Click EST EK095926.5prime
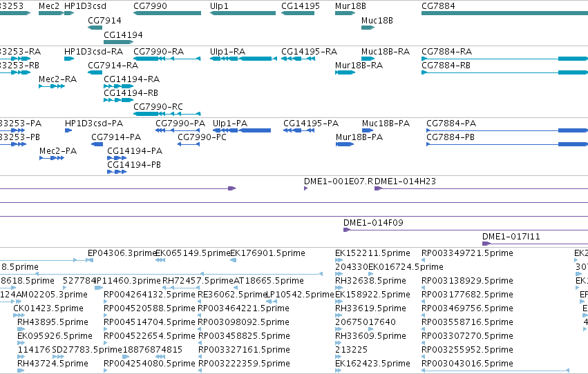 point(21,343)
